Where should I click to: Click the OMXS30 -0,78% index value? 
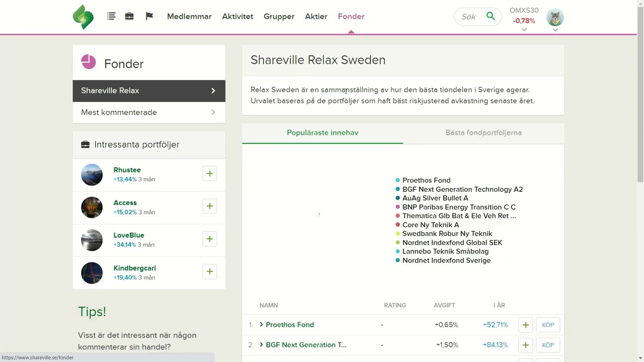[x=524, y=21]
